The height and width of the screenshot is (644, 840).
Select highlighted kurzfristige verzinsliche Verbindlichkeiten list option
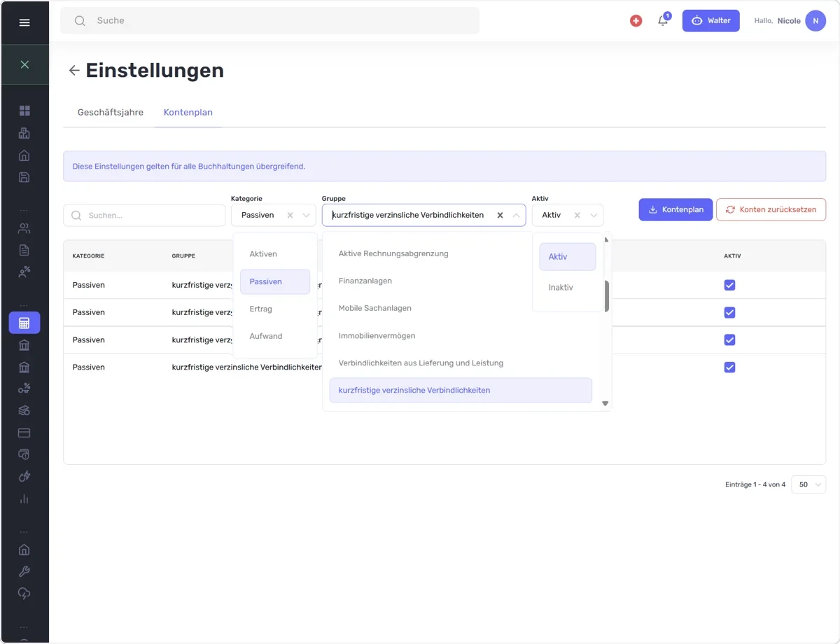(461, 391)
